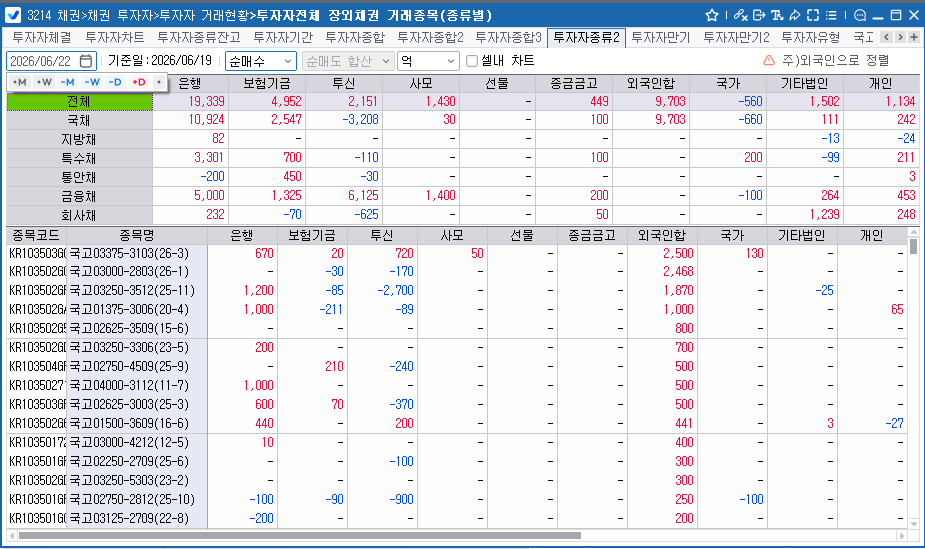Screen dimensions: 925x549
Task: Open the 순매도 합산 dropdown
Action: click(347, 61)
